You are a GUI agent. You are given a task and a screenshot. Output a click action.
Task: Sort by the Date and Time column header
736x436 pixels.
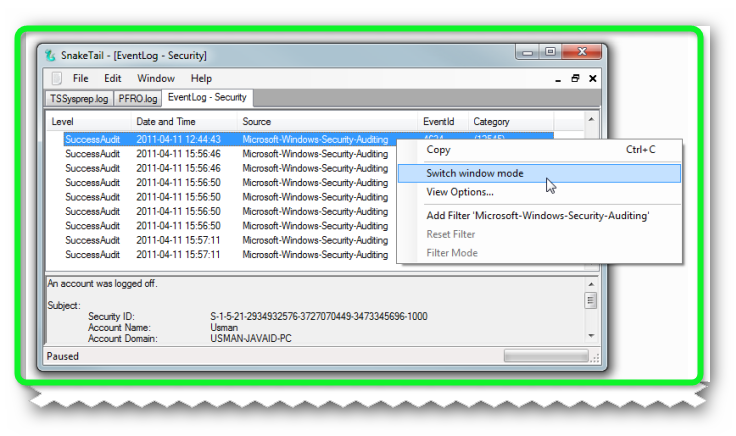tap(184, 122)
